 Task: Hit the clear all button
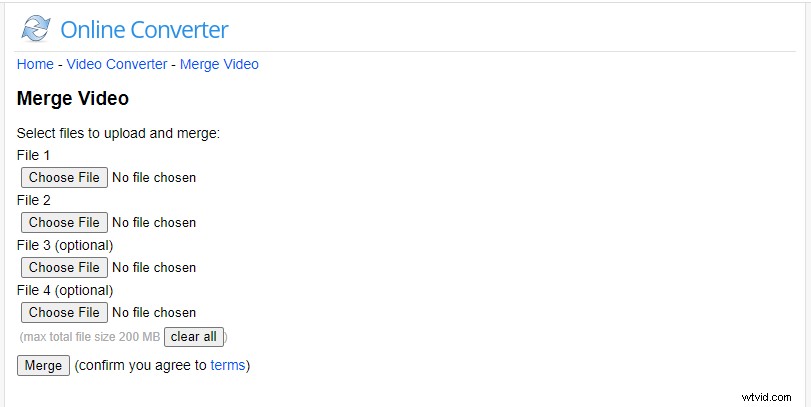[x=194, y=337]
